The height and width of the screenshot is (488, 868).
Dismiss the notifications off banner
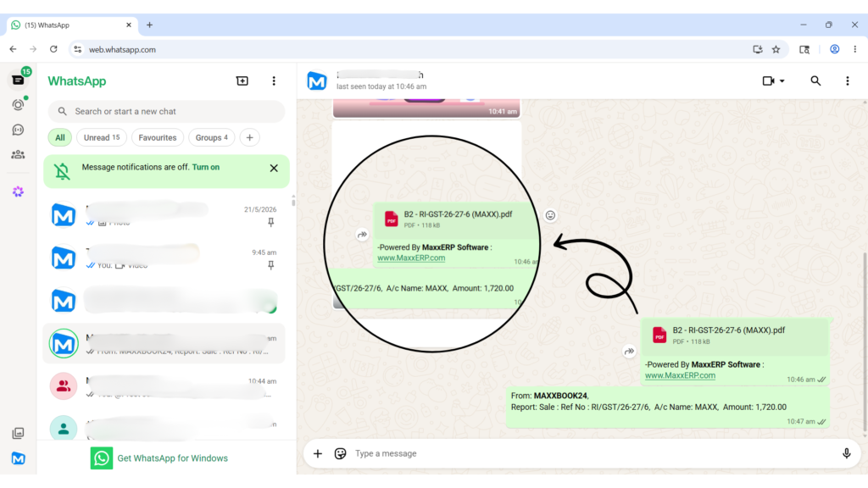[x=274, y=169]
